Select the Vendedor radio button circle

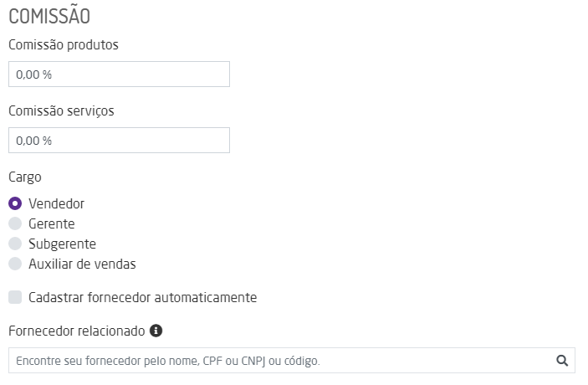15,203
